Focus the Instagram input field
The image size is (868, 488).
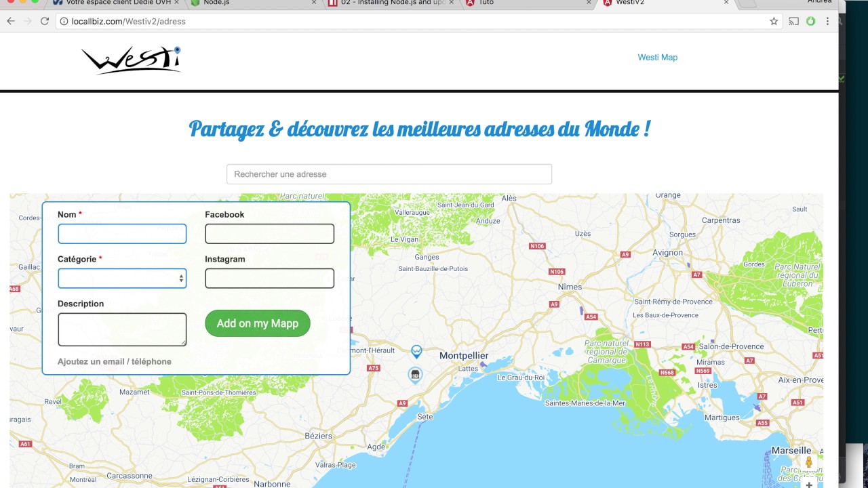[270, 279]
